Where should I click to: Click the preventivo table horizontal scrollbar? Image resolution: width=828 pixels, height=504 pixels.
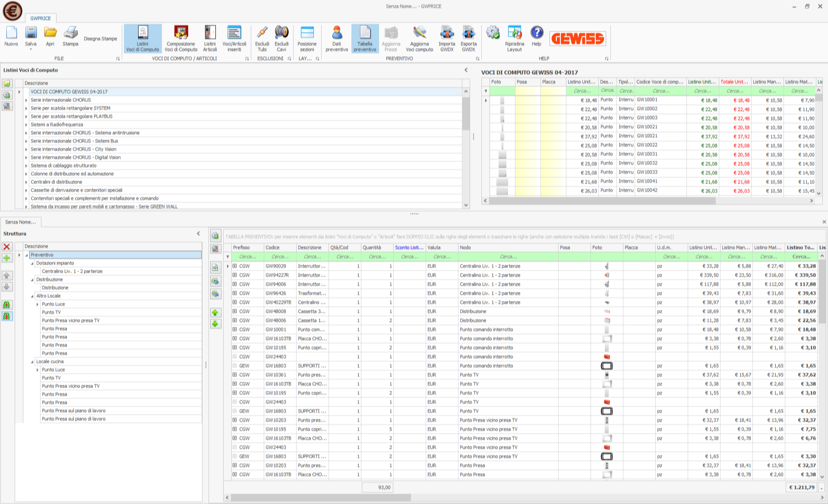point(320,498)
